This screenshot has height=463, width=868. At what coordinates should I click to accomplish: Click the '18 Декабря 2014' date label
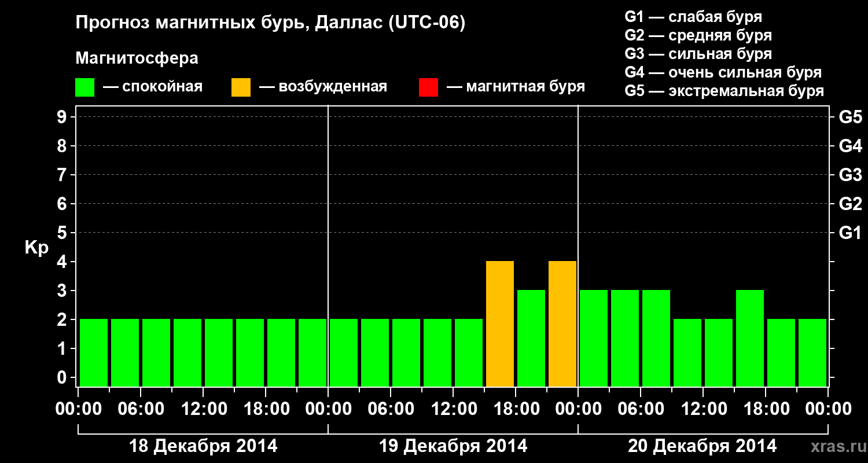coord(203,446)
